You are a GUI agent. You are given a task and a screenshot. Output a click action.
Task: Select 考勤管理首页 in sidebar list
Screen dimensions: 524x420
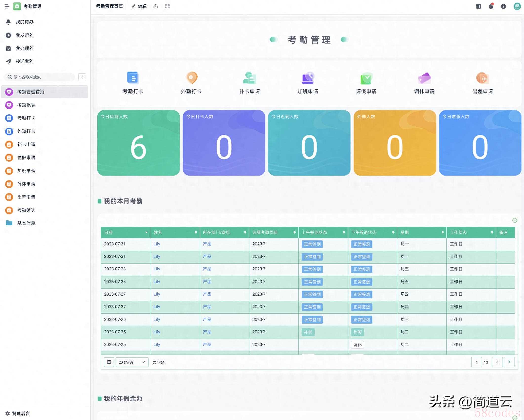click(x=44, y=92)
